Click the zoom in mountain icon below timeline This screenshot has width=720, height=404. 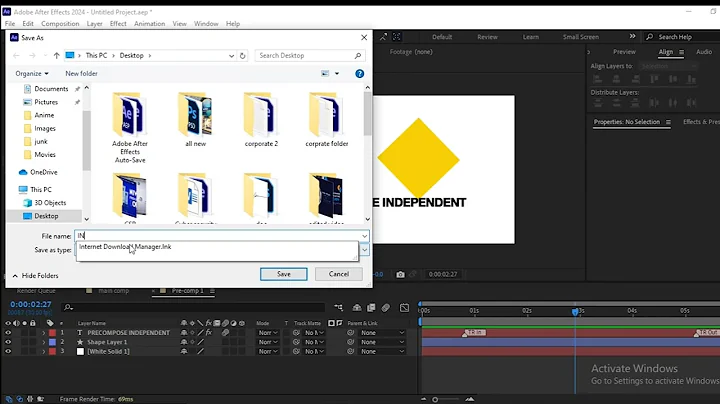tap(470, 399)
